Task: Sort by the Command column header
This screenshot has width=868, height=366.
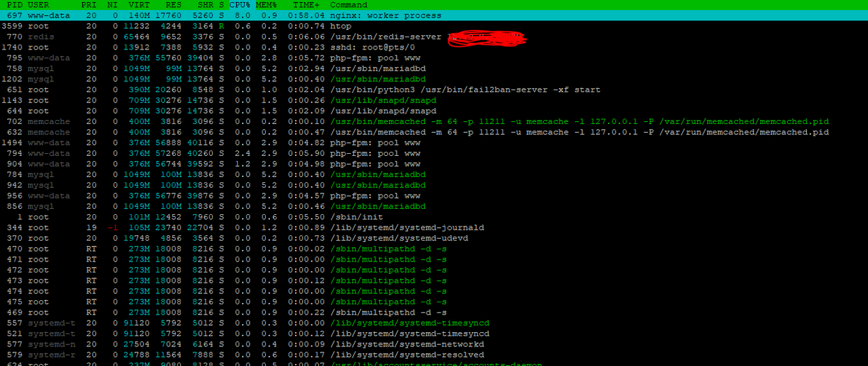Action: pos(349,5)
